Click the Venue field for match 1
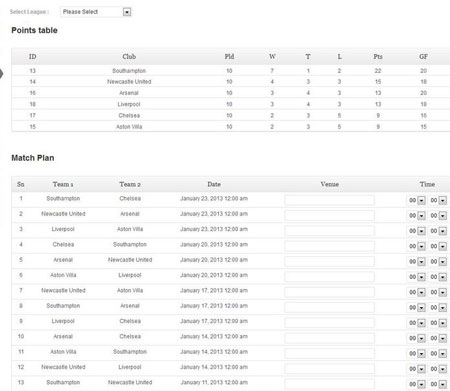 (329, 200)
